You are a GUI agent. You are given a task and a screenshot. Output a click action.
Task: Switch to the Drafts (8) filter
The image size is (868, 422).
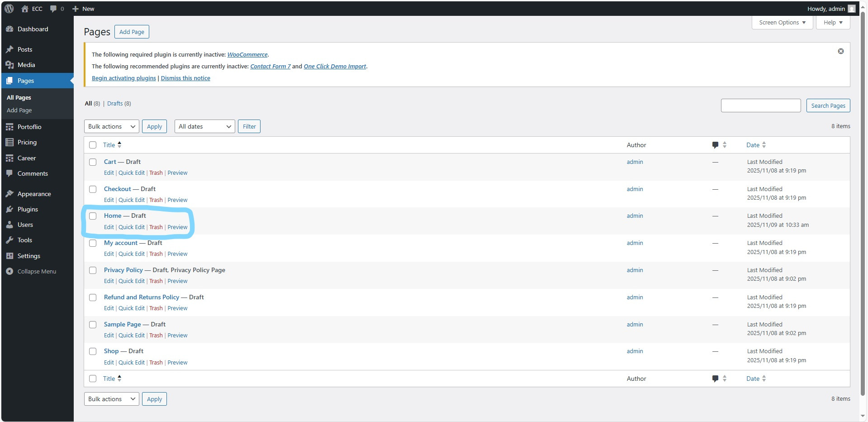119,103
